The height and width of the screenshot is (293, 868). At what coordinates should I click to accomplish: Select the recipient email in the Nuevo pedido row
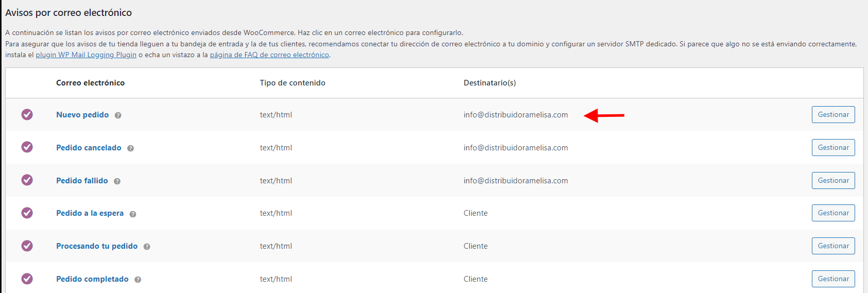click(516, 115)
